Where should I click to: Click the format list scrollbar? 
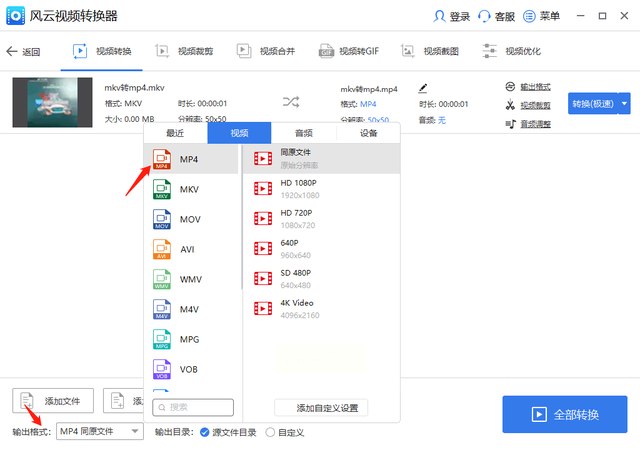tap(241, 217)
